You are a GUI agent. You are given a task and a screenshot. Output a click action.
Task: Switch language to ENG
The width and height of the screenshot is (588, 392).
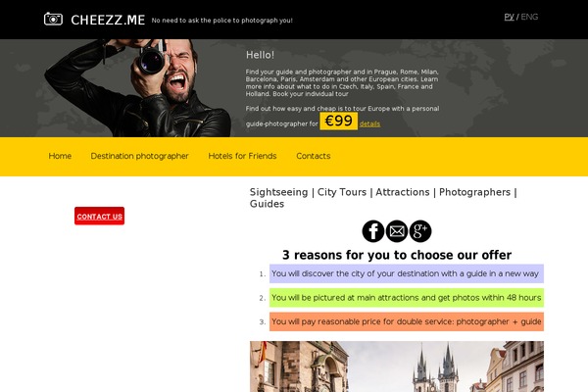click(529, 17)
